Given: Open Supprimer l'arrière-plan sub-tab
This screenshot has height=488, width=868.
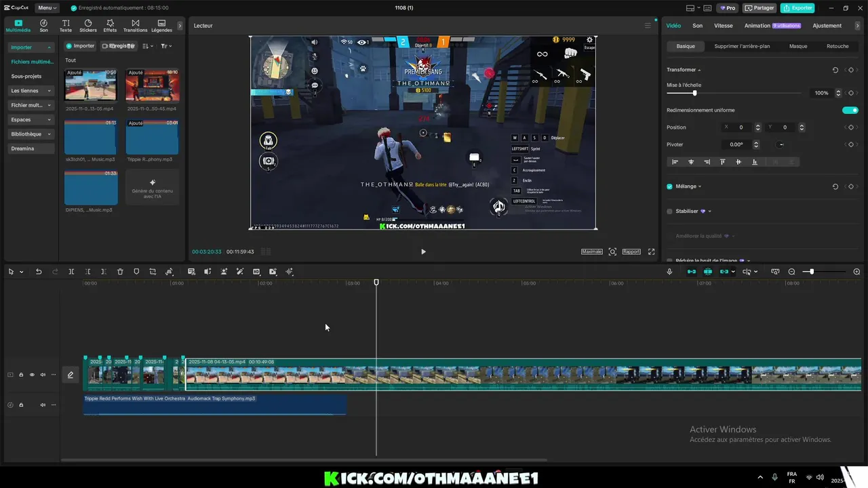Looking at the screenshot, I should click(x=742, y=46).
